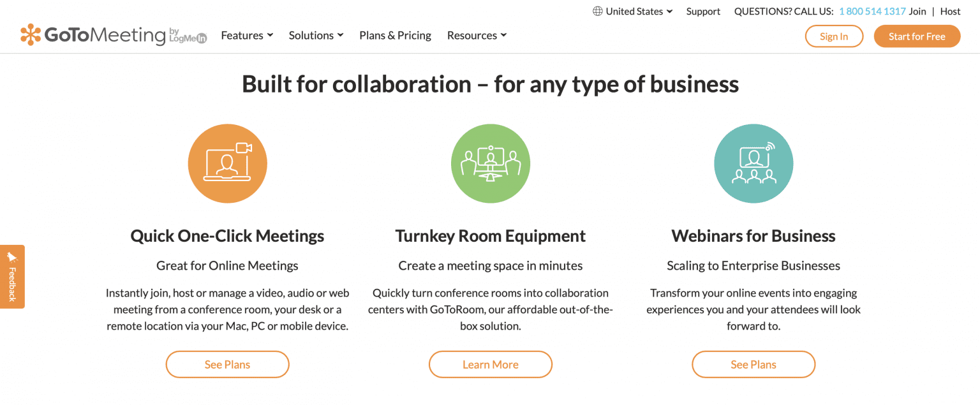The image size is (980, 405).
Task: Open the orange Feedback tab
Action: pos(11,281)
